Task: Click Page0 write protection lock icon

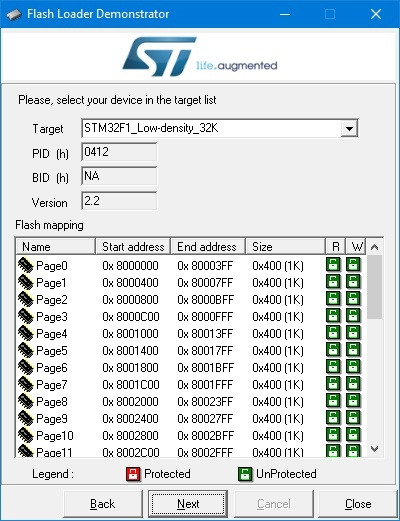Action: point(353,265)
